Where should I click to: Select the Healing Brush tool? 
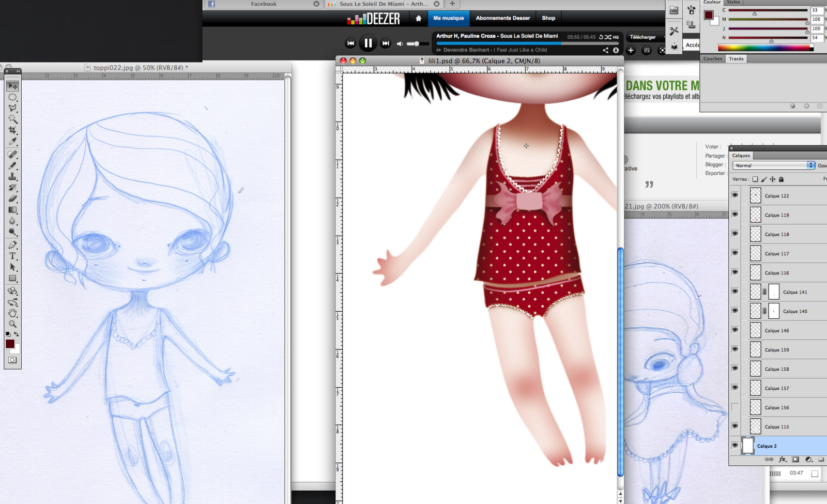(x=13, y=154)
